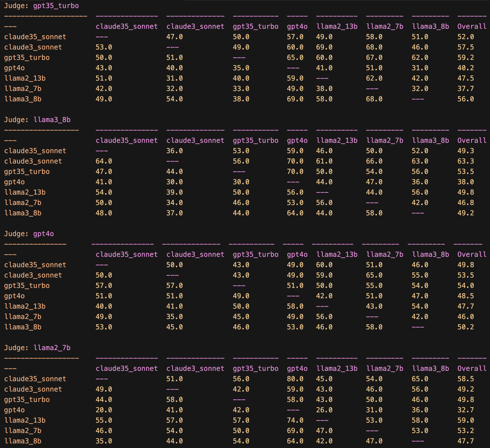Click "gpt4o" column header in Judge gpt4o table
Viewport: 490px width, 448px height.
tap(297, 255)
